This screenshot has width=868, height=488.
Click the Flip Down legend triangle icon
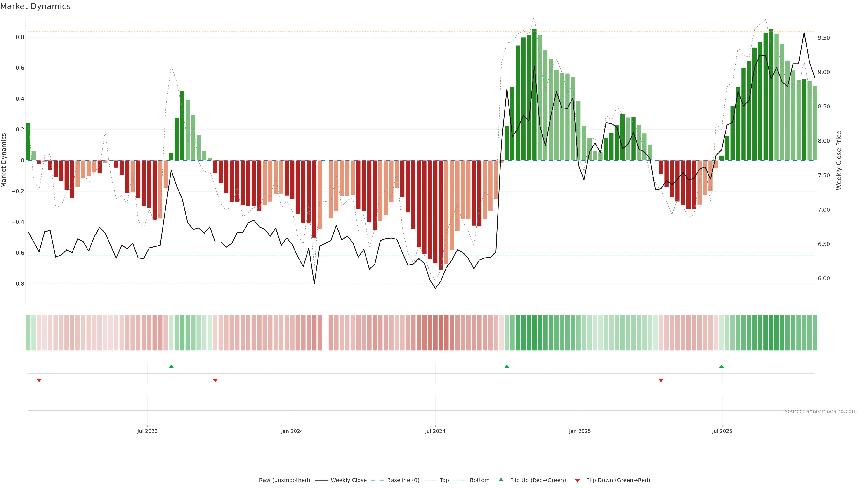[577, 481]
